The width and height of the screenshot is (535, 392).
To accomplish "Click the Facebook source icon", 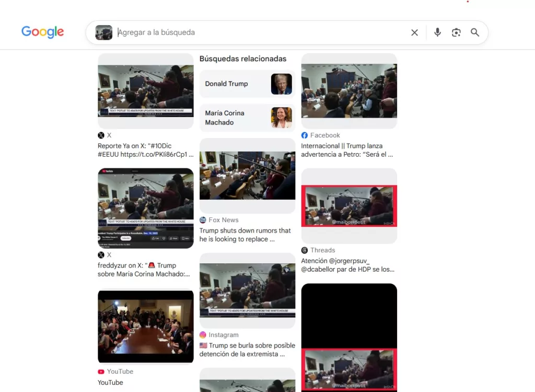I will coord(305,135).
